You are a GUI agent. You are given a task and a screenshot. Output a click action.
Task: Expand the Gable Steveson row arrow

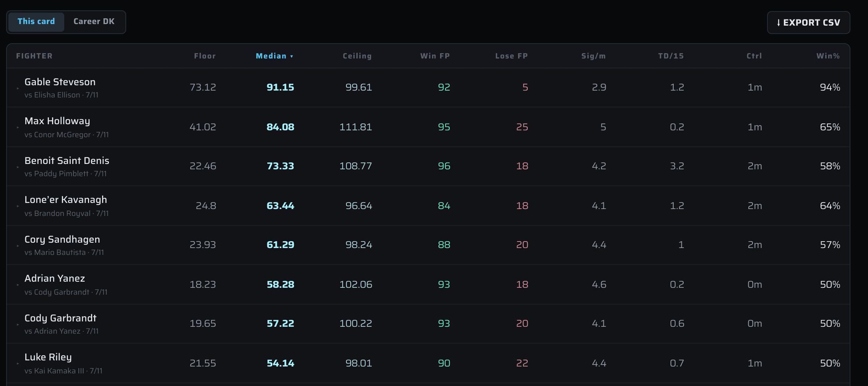pos(18,88)
